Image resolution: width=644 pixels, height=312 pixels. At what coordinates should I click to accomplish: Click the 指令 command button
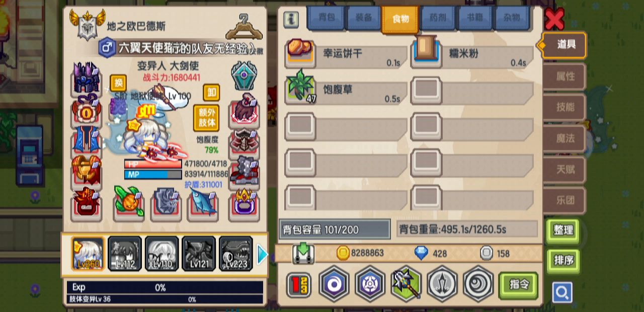point(518,285)
